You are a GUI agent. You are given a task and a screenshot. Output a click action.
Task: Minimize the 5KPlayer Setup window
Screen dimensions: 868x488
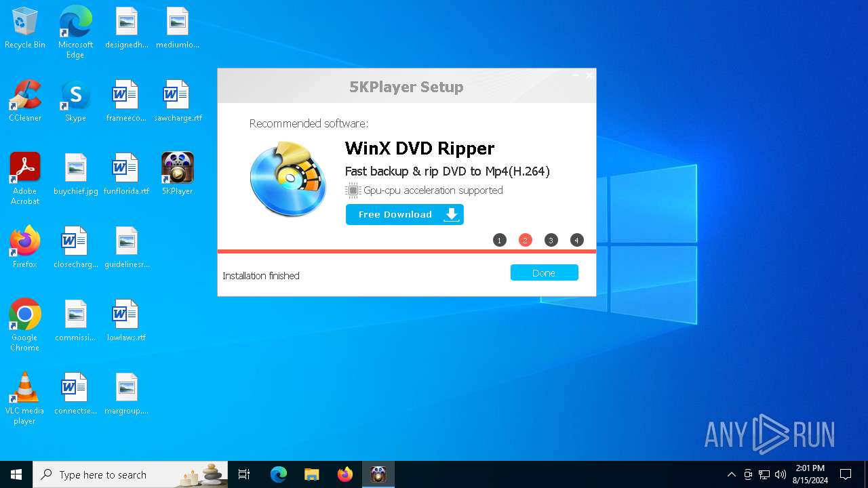click(x=576, y=75)
